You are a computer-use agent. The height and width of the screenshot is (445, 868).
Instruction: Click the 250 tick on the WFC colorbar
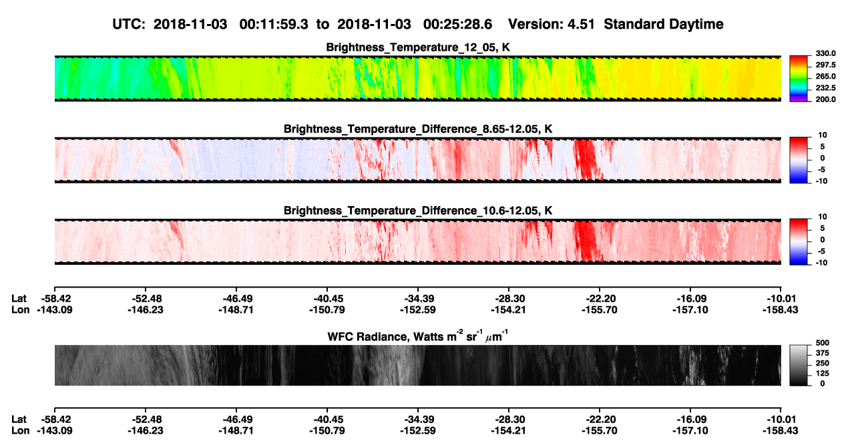(x=822, y=364)
